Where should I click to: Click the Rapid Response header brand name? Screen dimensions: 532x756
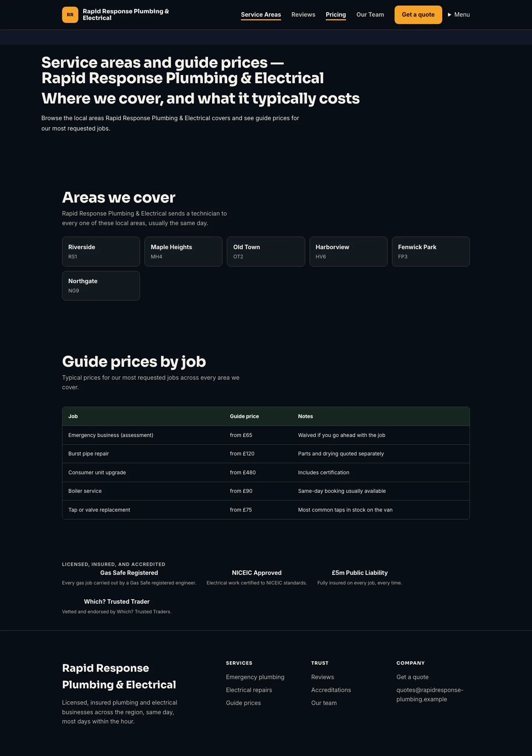point(126,15)
